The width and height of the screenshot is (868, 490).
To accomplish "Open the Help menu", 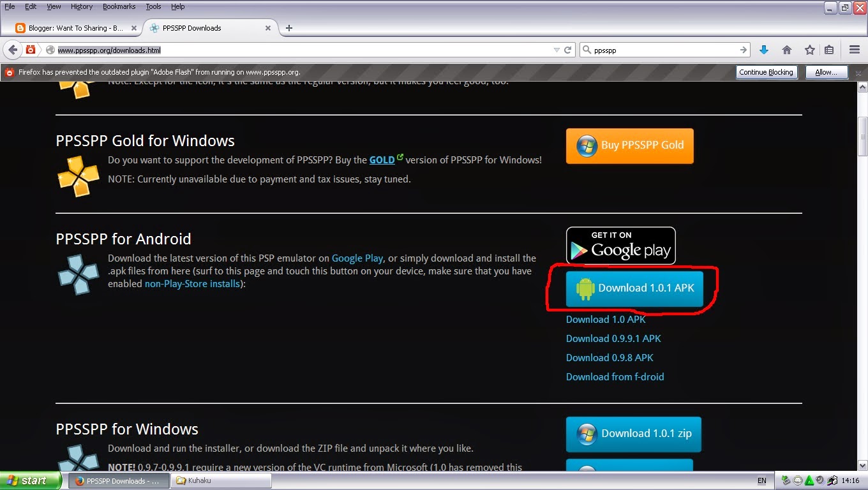I will (x=177, y=6).
